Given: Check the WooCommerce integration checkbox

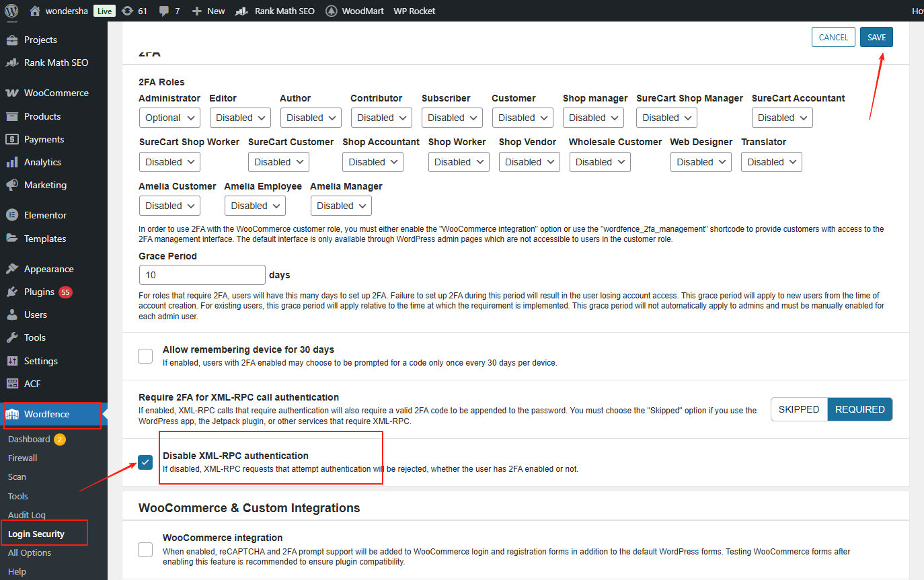Looking at the screenshot, I should 145,550.
